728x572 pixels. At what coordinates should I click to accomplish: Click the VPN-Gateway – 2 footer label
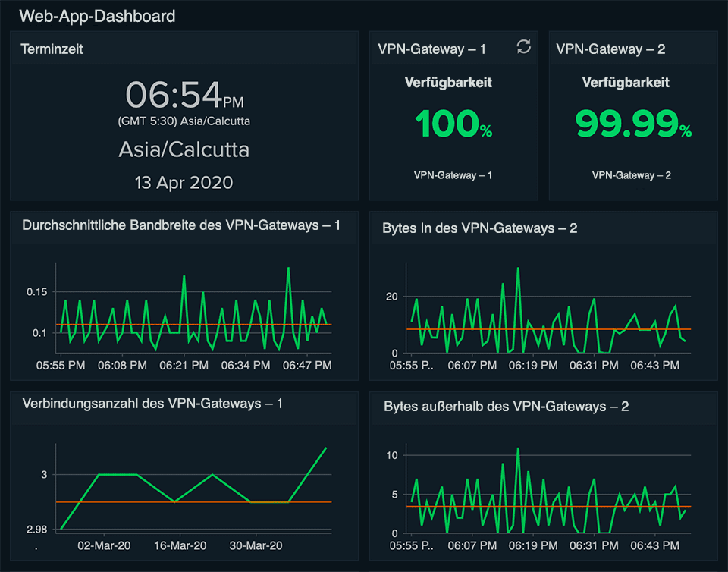[x=632, y=175]
